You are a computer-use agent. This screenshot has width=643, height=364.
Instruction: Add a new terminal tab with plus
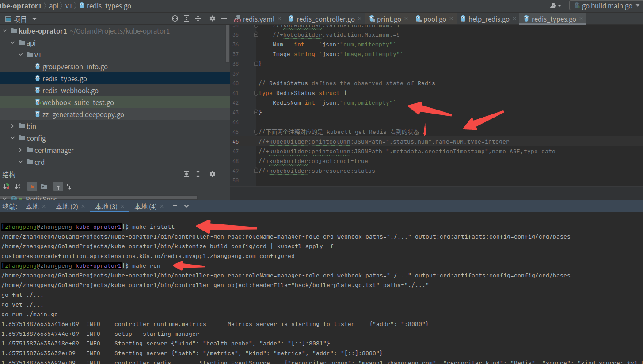coord(175,206)
